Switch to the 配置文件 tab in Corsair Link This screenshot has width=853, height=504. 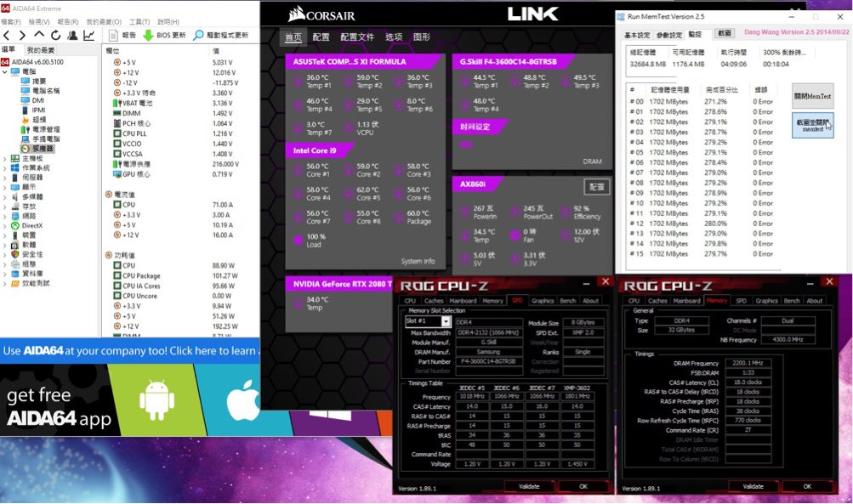tap(357, 37)
